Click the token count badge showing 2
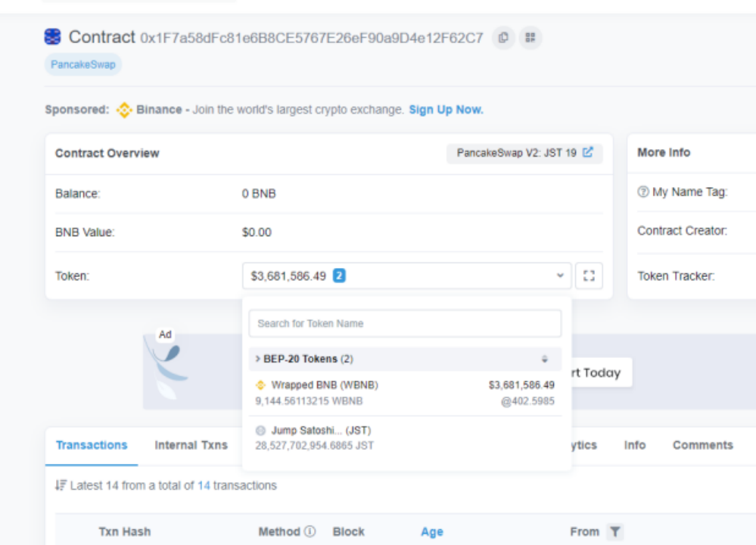The width and height of the screenshot is (756, 545). 340,276
